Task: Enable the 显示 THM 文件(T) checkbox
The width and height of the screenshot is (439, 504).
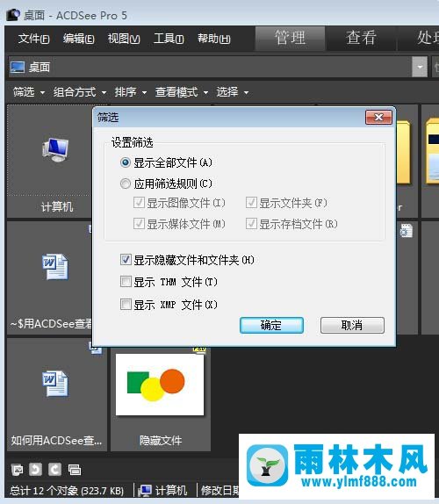Action: pyautogui.click(x=126, y=282)
